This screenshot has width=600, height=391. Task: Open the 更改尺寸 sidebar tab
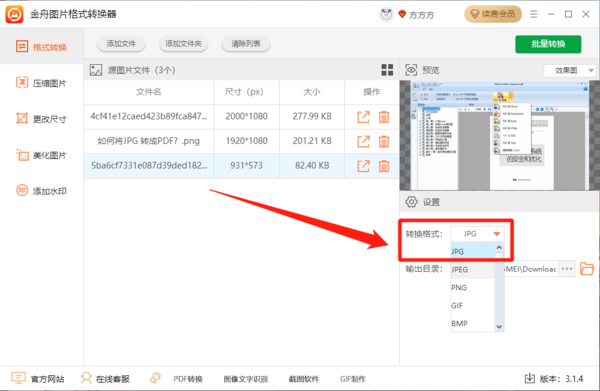(x=41, y=119)
